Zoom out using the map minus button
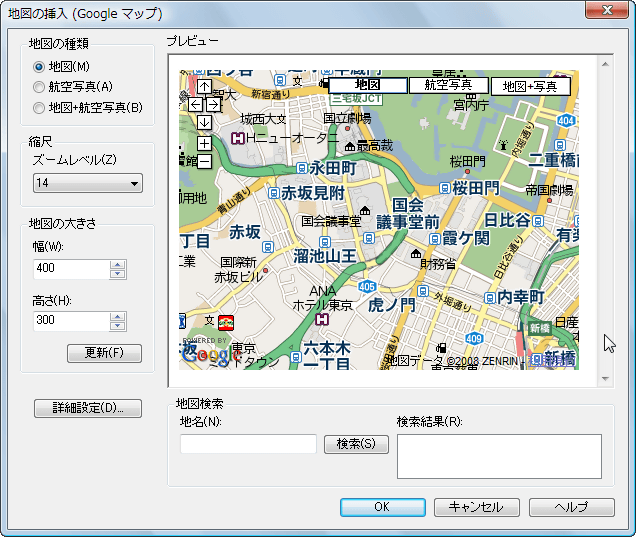The height and width of the screenshot is (537, 636). point(204,161)
